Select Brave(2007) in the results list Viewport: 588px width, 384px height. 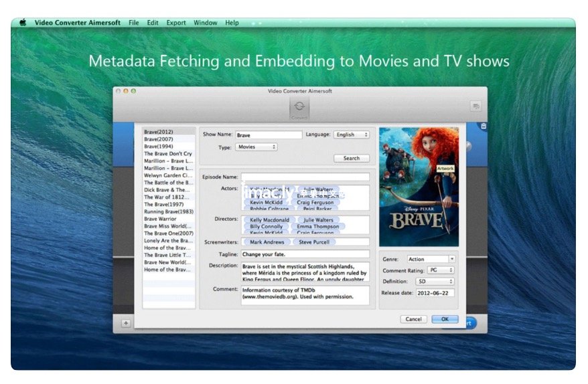tap(169, 139)
